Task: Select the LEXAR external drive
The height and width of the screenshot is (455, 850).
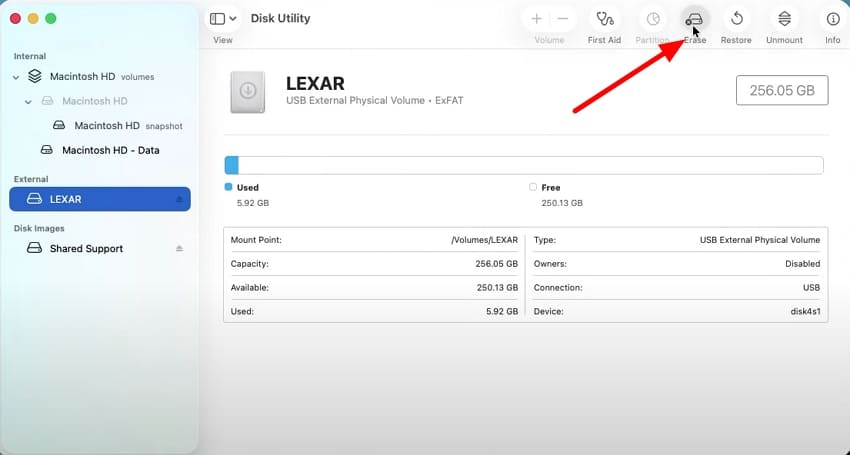Action: (x=100, y=199)
